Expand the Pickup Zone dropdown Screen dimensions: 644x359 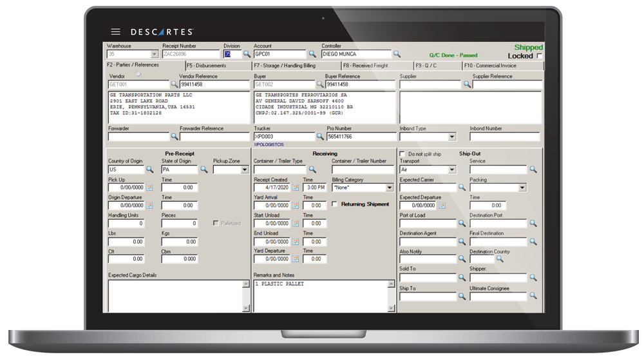(244, 170)
